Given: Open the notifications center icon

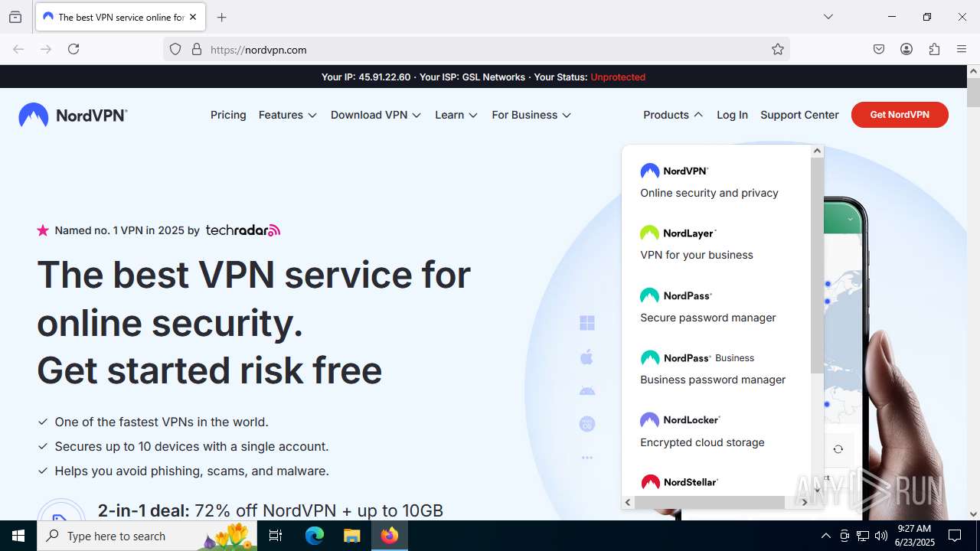Looking at the screenshot, I should pos(955,536).
